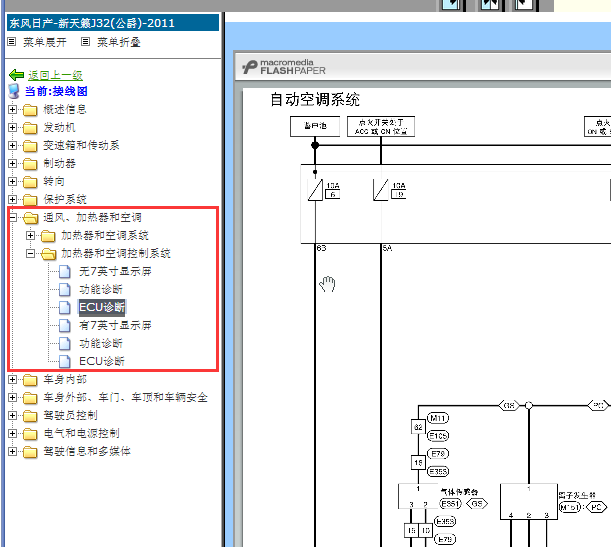611x547 pixels.
Task: Select the 车身外部、车门、车顶和车辆安全 label
Action: coord(125,397)
